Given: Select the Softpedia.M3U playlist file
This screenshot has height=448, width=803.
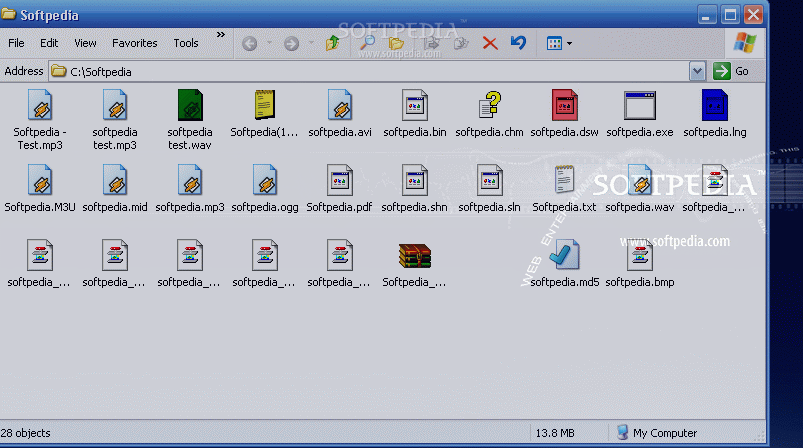Looking at the screenshot, I should [x=40, y=188].
